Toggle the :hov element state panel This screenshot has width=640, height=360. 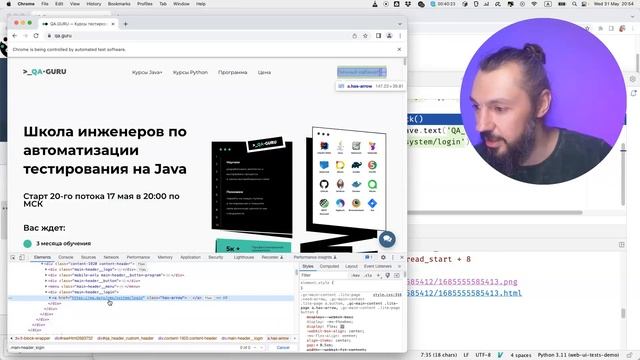click(356, 276)
